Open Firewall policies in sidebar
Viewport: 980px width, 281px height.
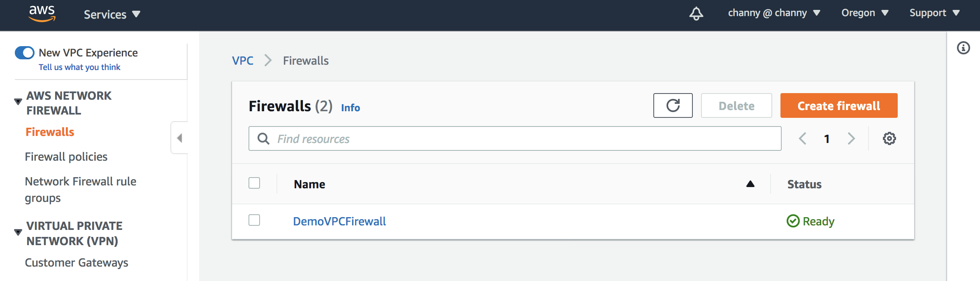66,157
